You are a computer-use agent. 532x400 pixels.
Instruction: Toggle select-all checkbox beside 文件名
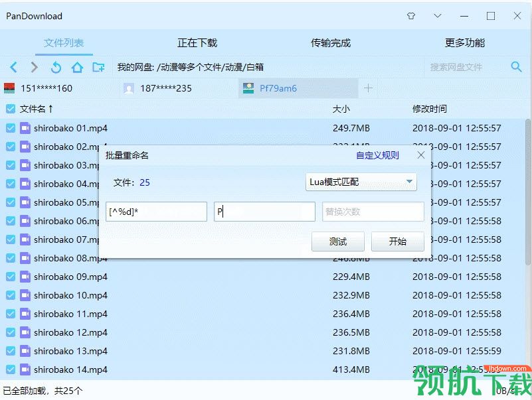pyautogui.click(x=11, y=109)
